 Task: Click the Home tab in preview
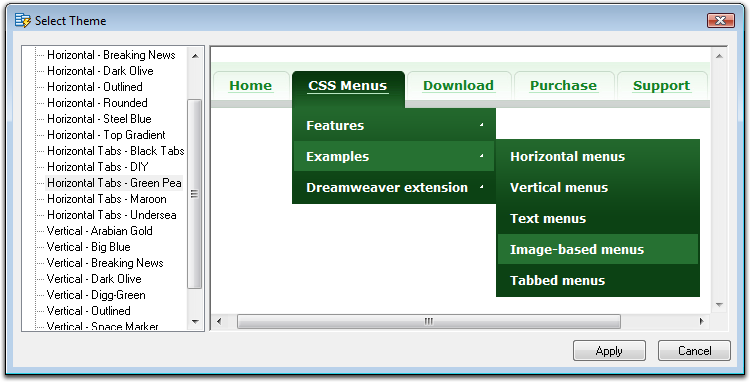pos(251,86)
